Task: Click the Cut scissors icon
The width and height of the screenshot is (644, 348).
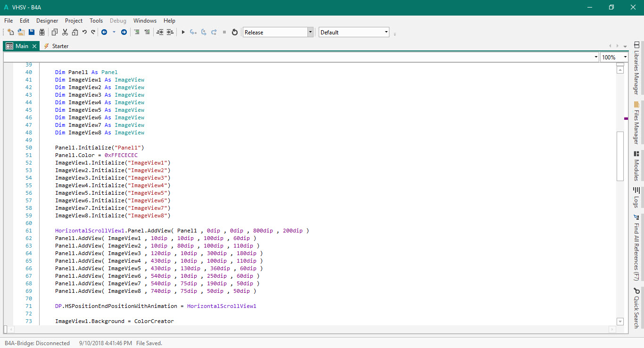Action: (x=65, y=32)
